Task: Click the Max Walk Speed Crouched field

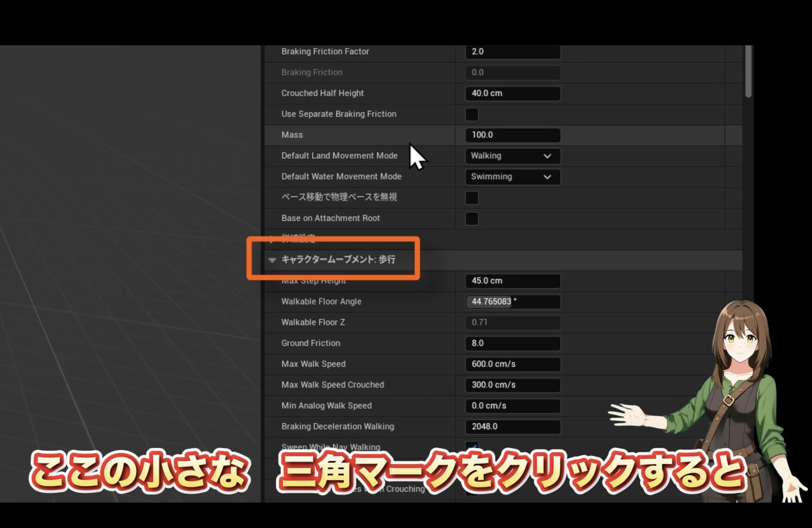Action: point(513,385)
